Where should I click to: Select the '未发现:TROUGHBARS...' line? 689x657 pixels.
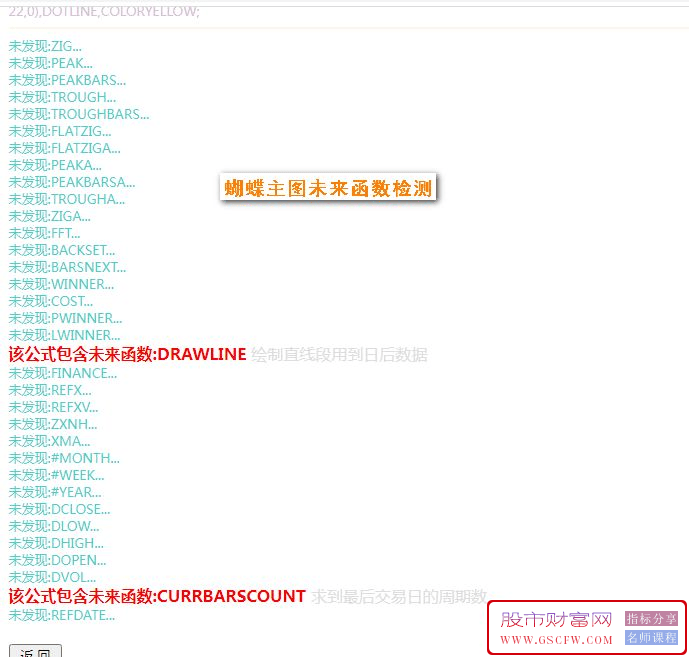[x=79, y=114]
